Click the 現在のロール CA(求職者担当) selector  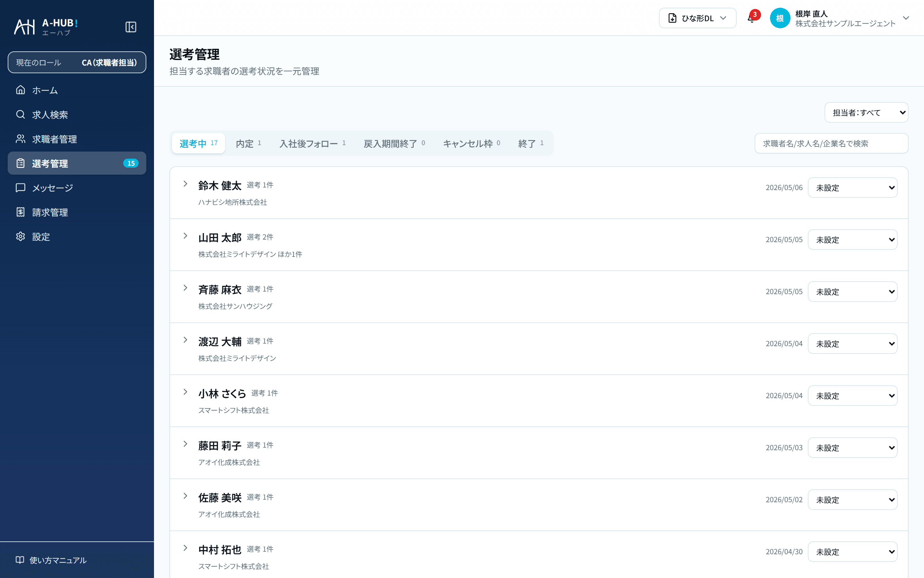[77, 62]
